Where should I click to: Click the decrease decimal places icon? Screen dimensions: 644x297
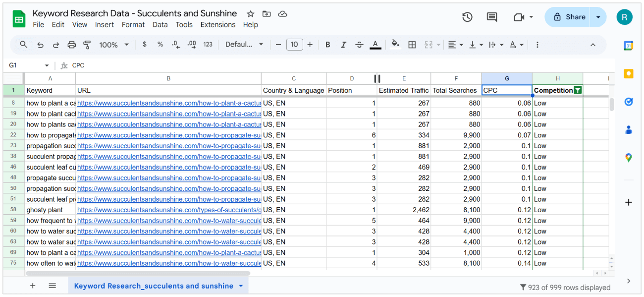click(x=175, y=44)
